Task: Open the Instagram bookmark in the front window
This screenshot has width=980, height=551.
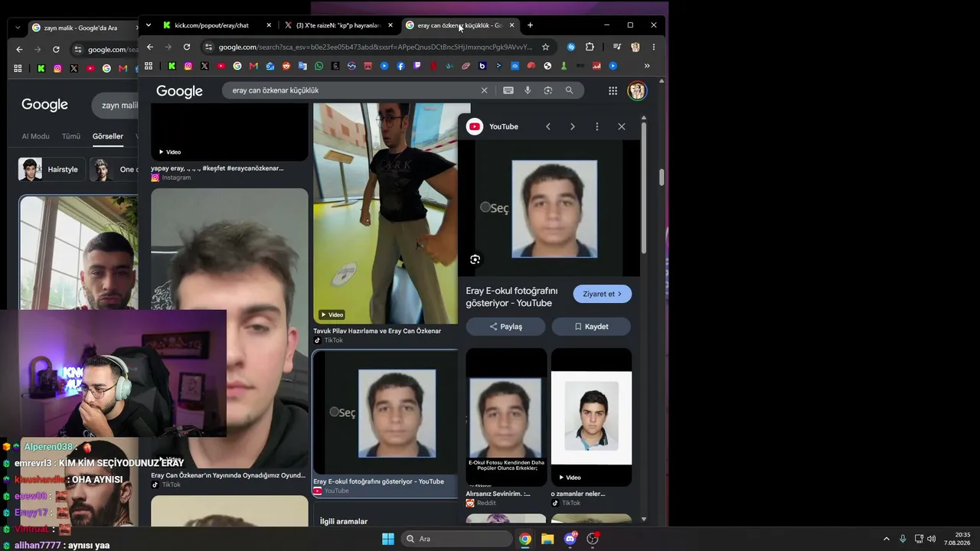Action: 188,66
